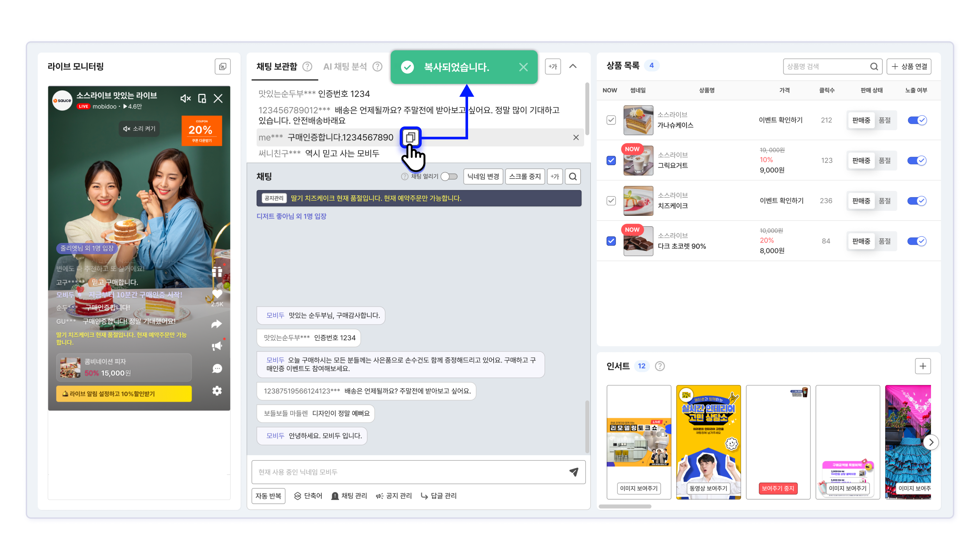Switch to AI 채팅 분석 tab
The image size is (980, 560).
point(345,66)
